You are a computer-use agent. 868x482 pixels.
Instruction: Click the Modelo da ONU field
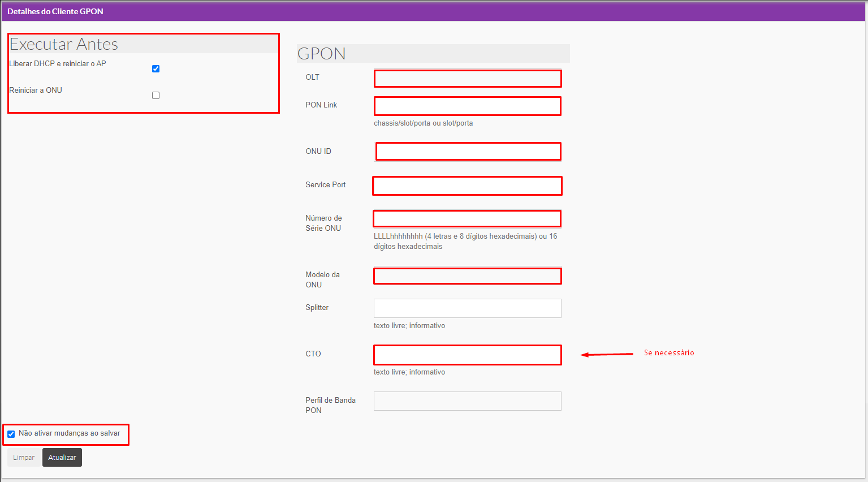[467, 276]
